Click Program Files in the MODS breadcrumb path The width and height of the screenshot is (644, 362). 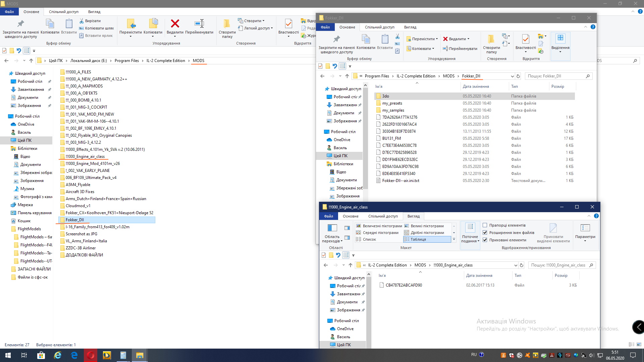(126, 61)
